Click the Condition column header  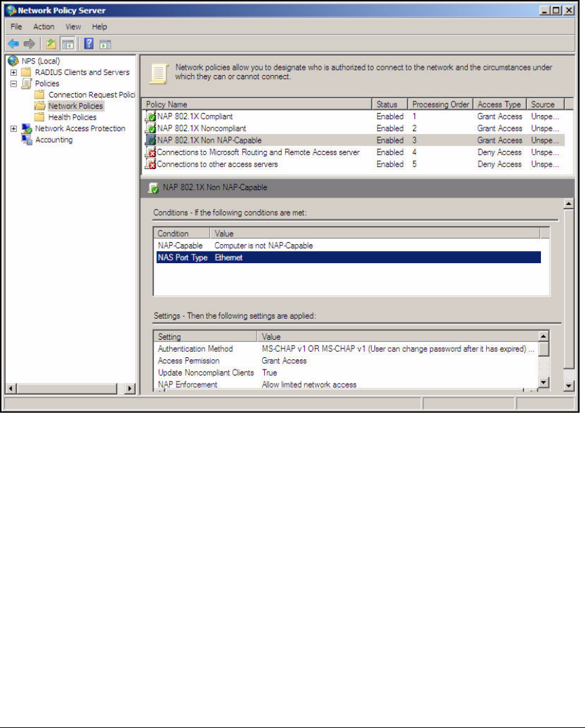pyautogui.click(x=181, y=233)
